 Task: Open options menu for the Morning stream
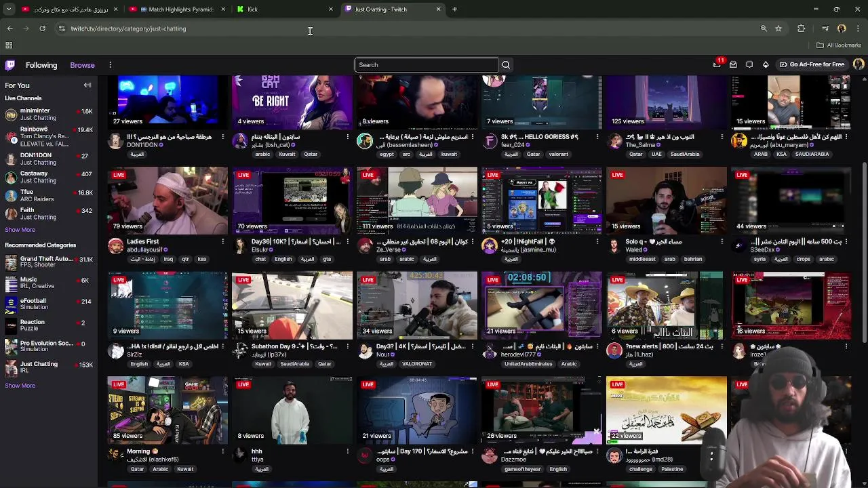coord(222,451)
